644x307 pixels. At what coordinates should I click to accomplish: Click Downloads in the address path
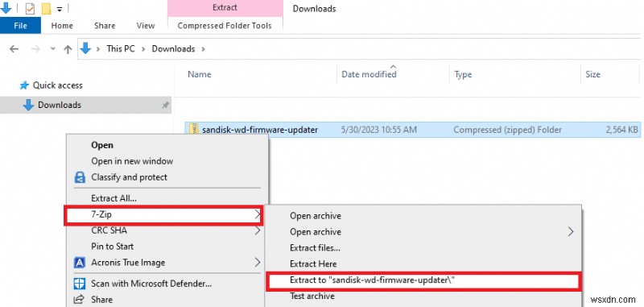click(173, 48)
